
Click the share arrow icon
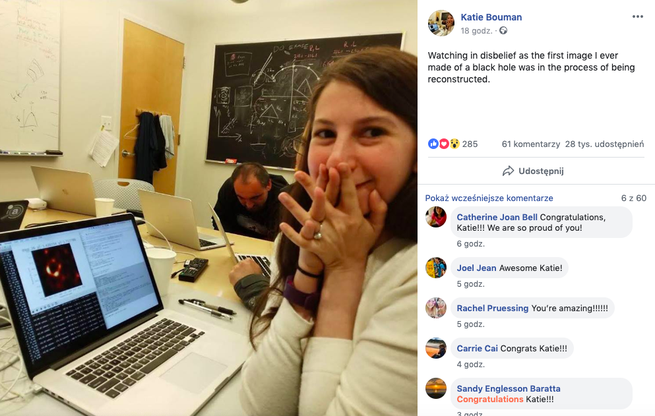click(x=508, y=171)
